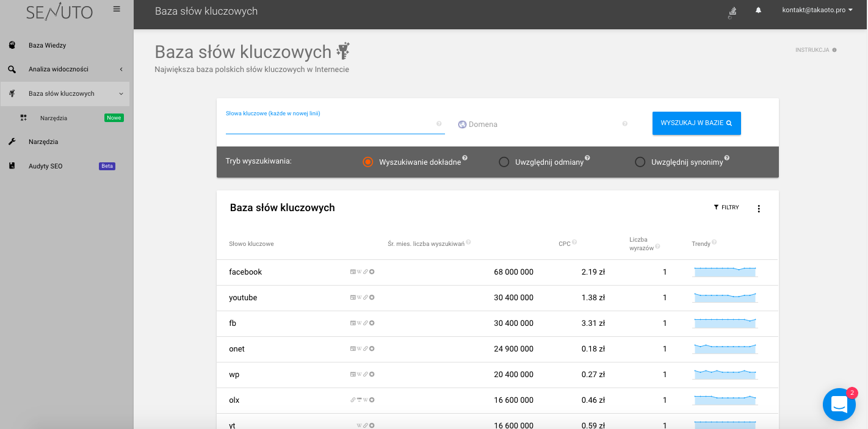868x429 pixels.
Task: Click the 3.31 zł CPC value
Action: [593, 323]
